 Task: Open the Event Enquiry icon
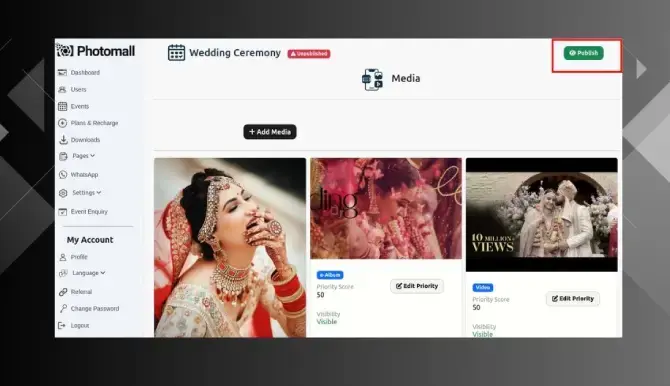(x=62, y=212)
